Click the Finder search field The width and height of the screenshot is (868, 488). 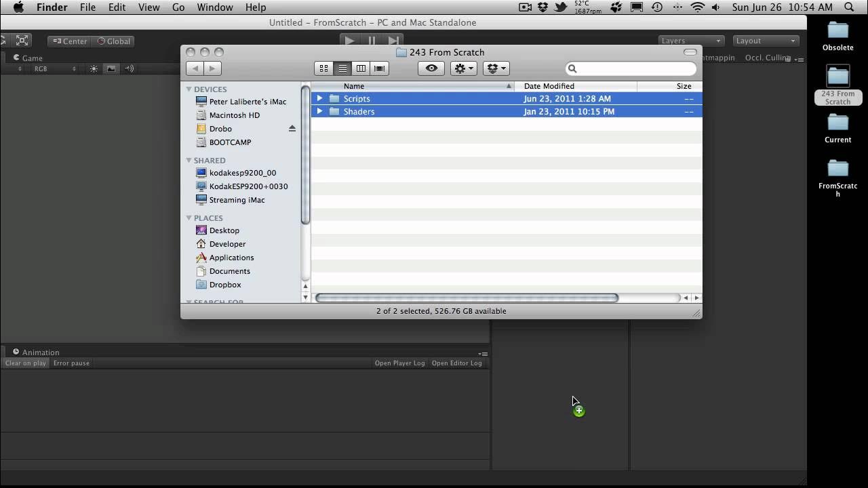tap(631, 68)
